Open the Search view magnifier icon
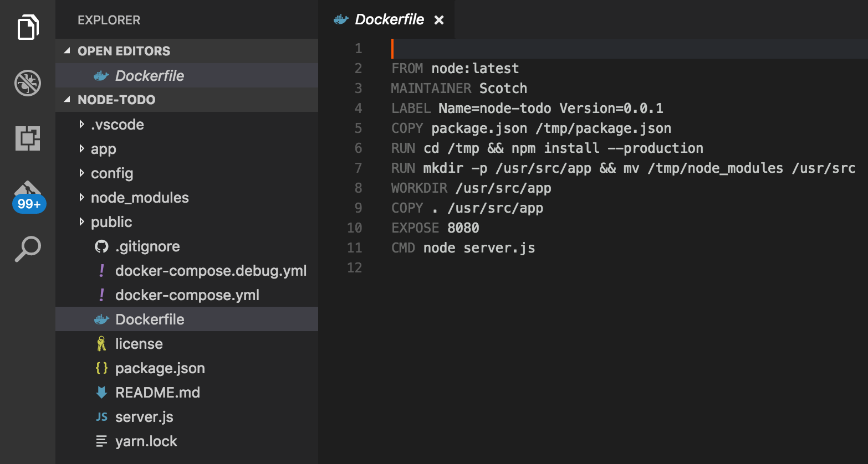Screen dimensions: 868x464 28,249
